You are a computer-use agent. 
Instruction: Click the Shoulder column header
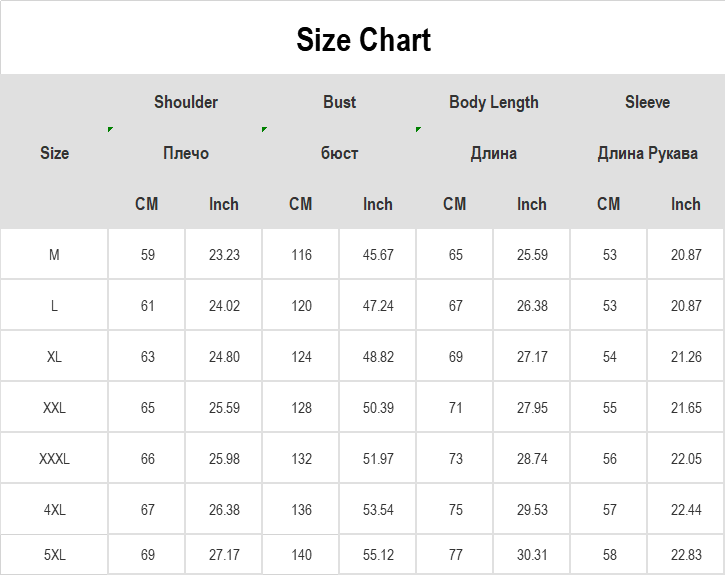(186, 102)
